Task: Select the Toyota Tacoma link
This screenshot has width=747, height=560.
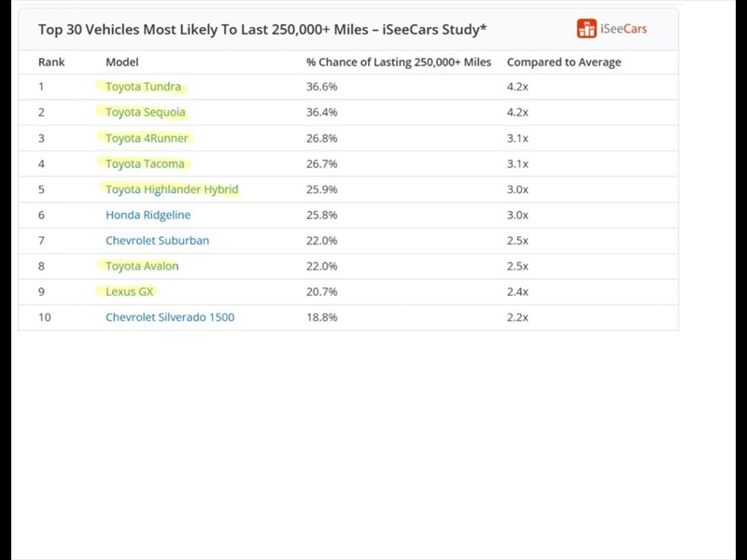Action: [145, 163]
